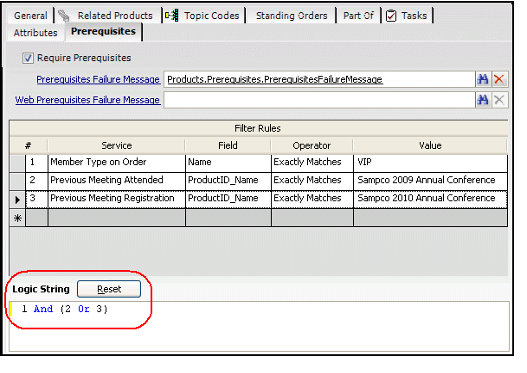Viewport: 527px width, 373px height.
Task: Click the Service column header
Action: tap(117, 146)
